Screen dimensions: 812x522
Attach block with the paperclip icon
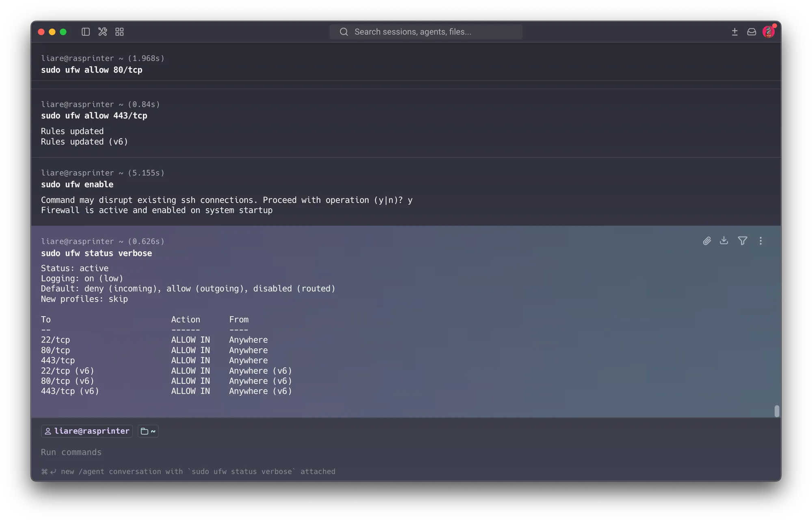point(707,241)
